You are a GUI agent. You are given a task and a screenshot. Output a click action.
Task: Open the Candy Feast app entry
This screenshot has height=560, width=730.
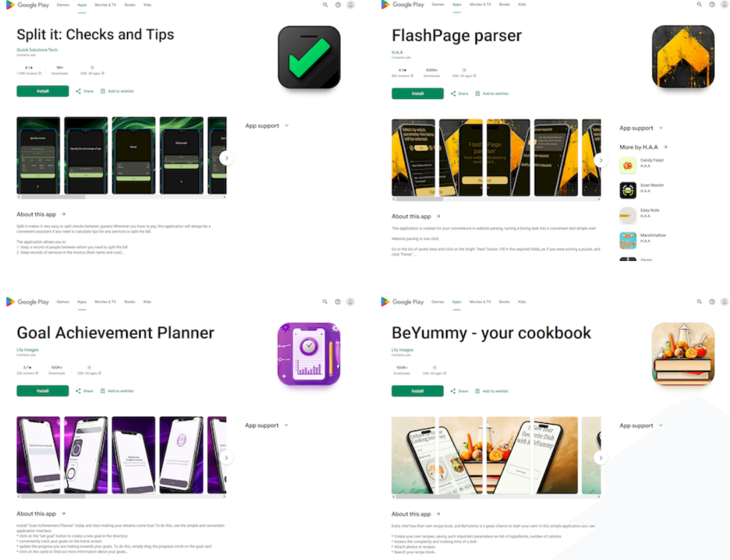pos(642,165)
